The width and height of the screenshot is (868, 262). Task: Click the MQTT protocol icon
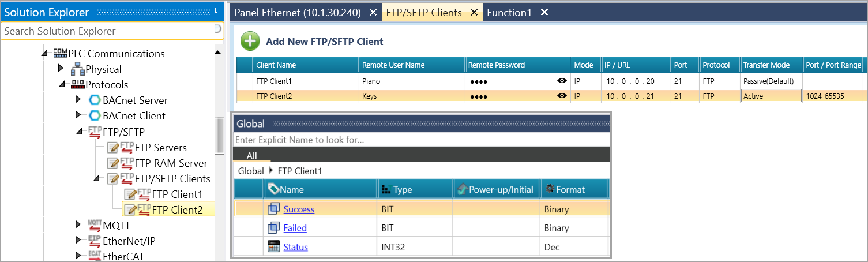pos(95,224)
